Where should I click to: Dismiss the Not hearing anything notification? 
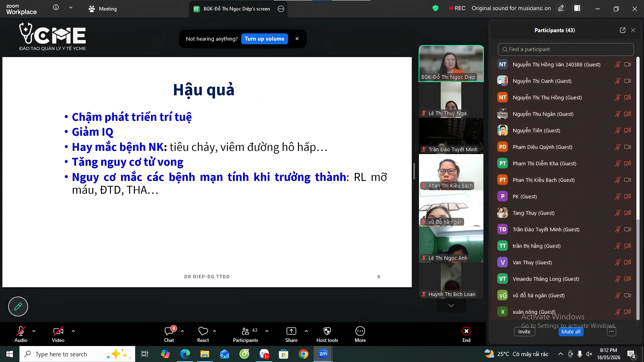(297, 39)
